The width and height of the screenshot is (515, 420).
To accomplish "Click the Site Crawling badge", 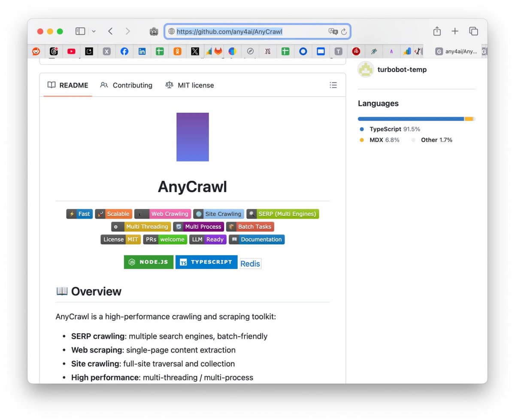I will pyautogui.click(x=218, y=214).
